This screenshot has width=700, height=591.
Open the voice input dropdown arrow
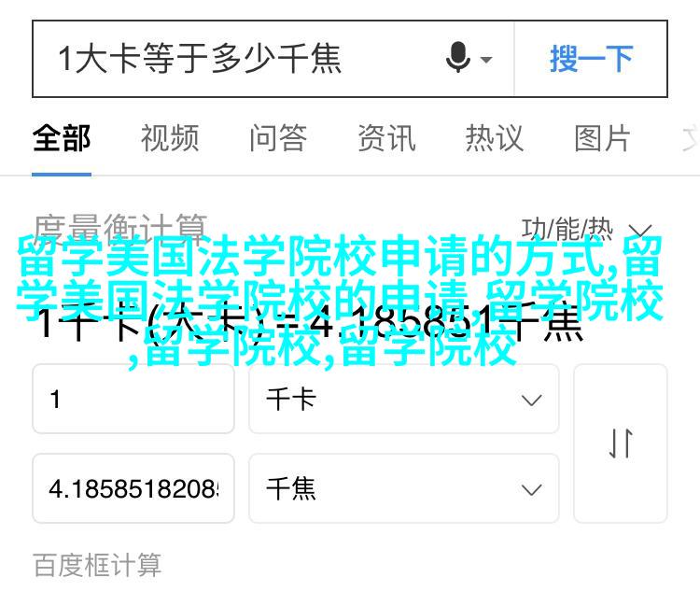point(485,59)
